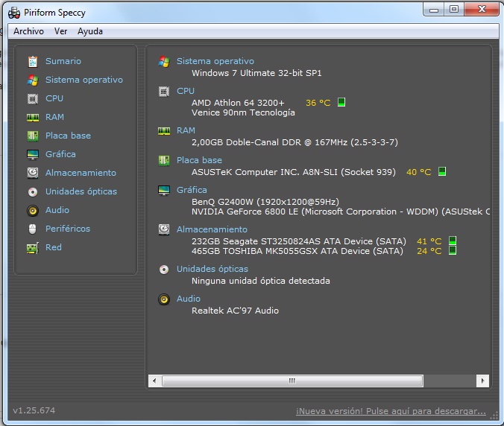Click the green motherboard temperature indicator

click(442, 171)
